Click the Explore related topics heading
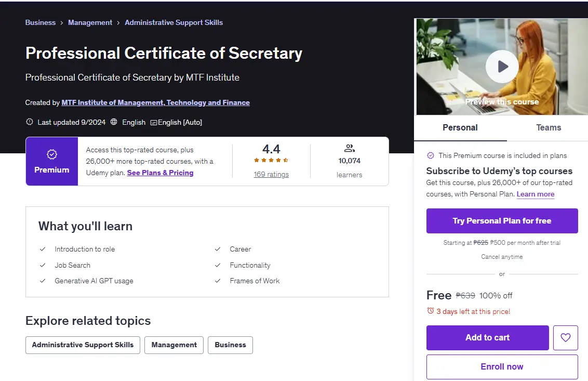 pos(88,321)
